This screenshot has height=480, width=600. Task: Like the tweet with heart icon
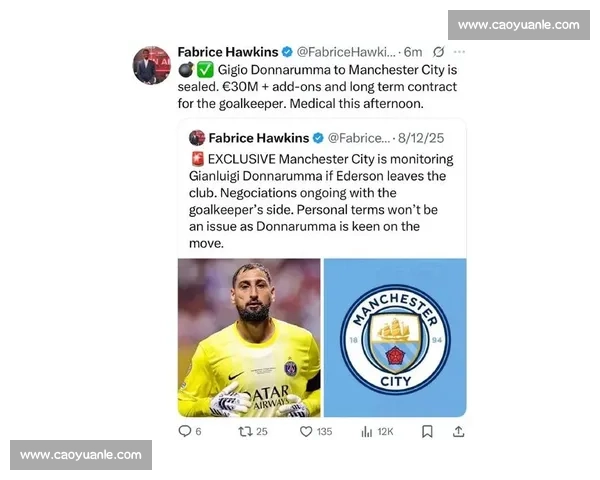click(x=306, y=431)
